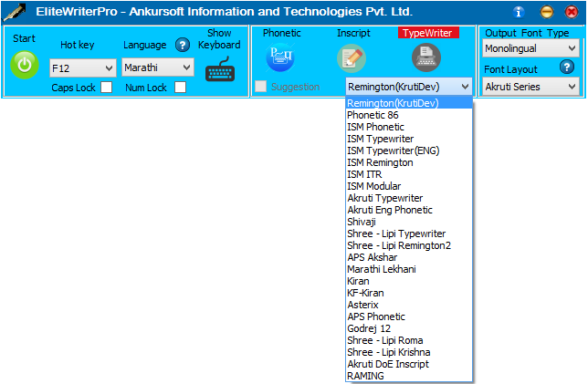The width and height of the screenshot is (588, 384).
Task: Pick Marathi Lekhani layout
Action: (408, 269)
